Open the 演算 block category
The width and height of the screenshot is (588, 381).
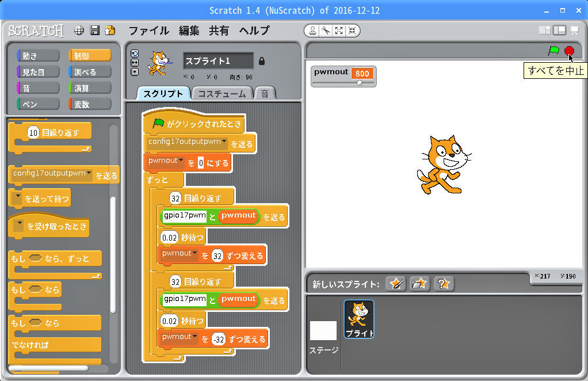pos(90,88)
